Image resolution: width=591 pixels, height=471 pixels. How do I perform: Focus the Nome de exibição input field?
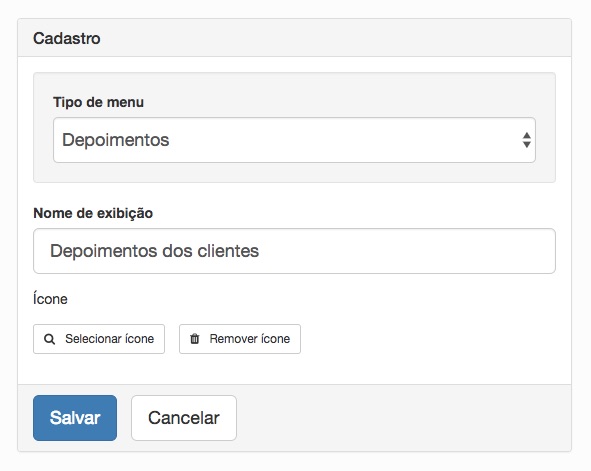[x=294, y=251]
